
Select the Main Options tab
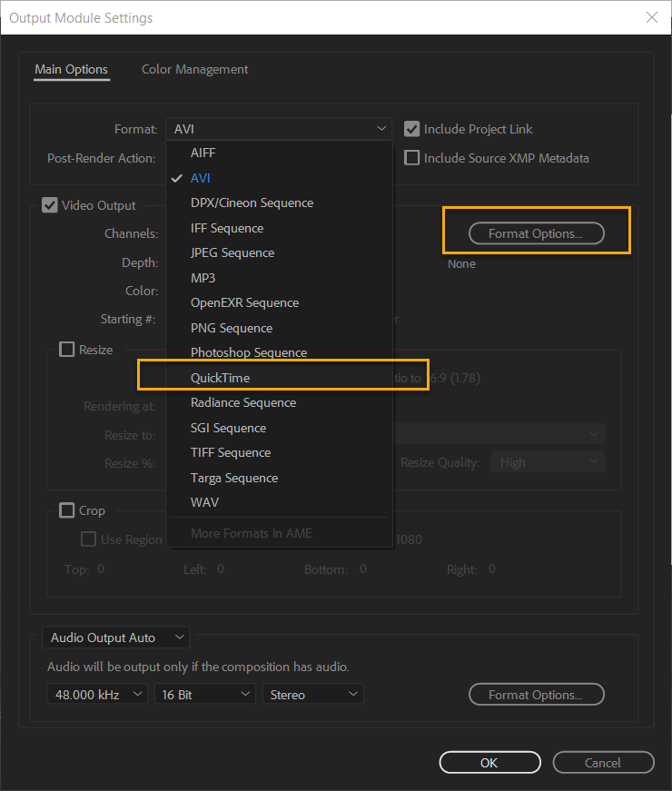71,69
